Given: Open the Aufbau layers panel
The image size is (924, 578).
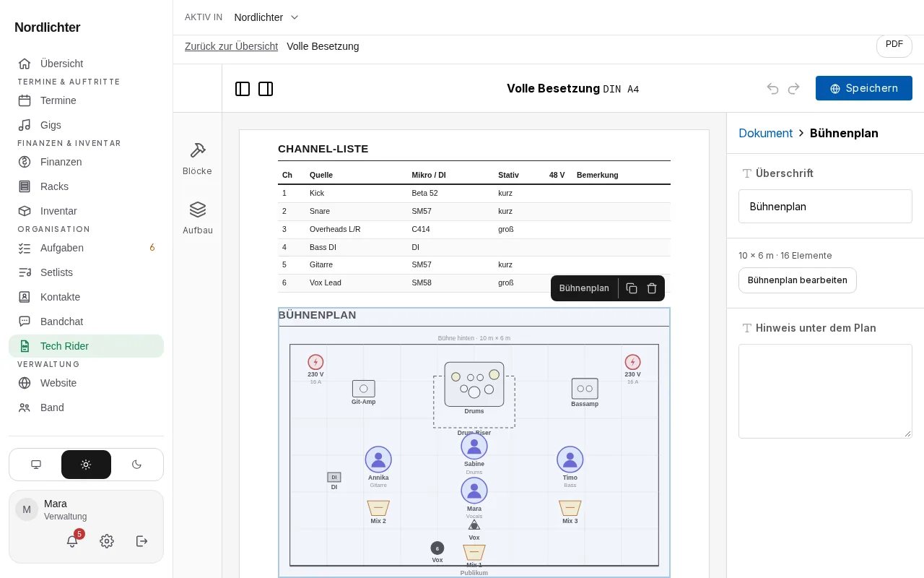Looking at the screenshot, I should (198, 217).
